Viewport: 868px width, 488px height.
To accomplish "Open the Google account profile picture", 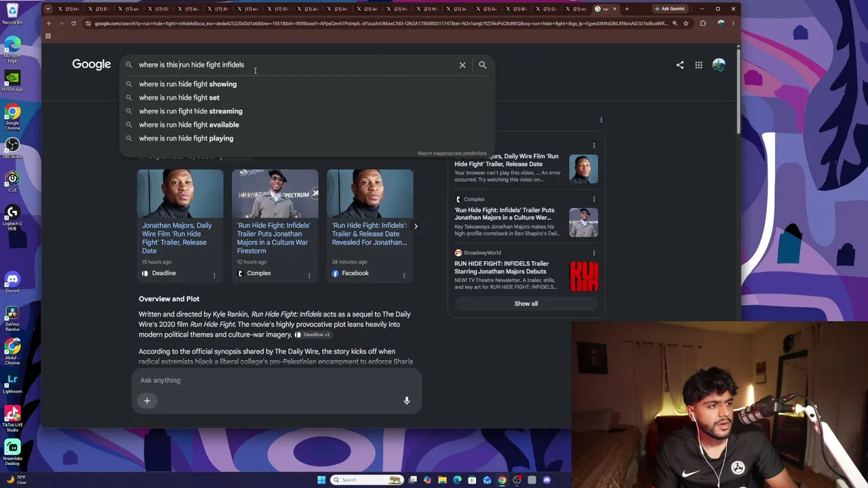I will point(719,65).
